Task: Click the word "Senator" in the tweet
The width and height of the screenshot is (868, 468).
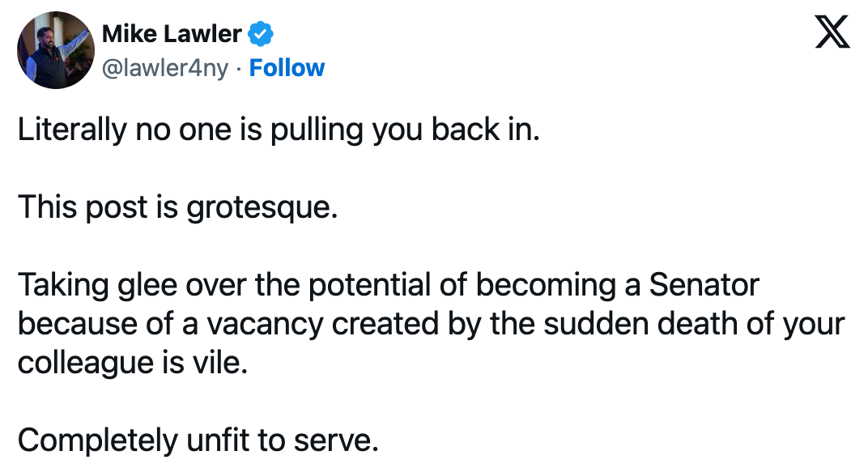Action: point(704,285)
